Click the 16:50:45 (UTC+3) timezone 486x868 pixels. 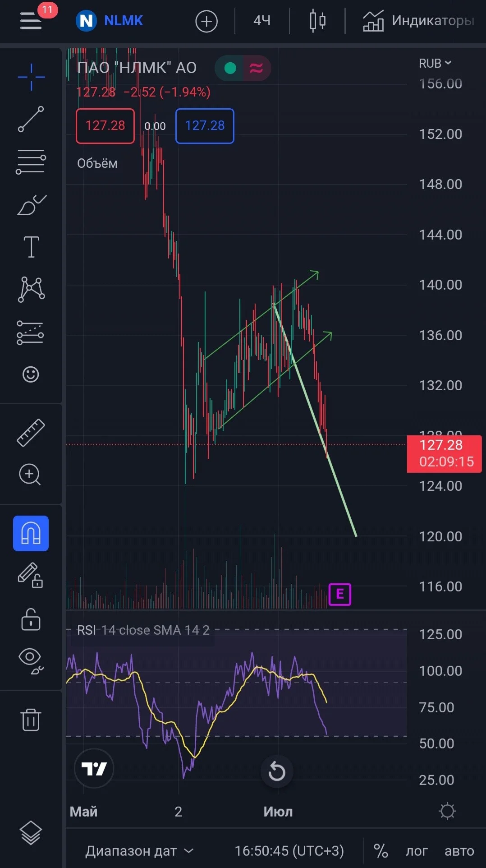[x=289, y=851]
